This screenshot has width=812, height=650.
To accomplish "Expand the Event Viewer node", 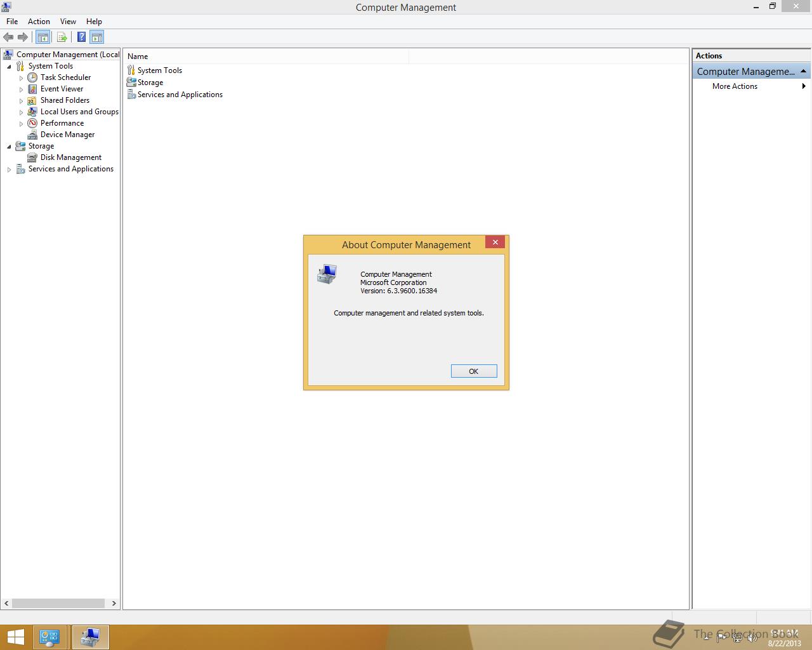I will 21,90.
